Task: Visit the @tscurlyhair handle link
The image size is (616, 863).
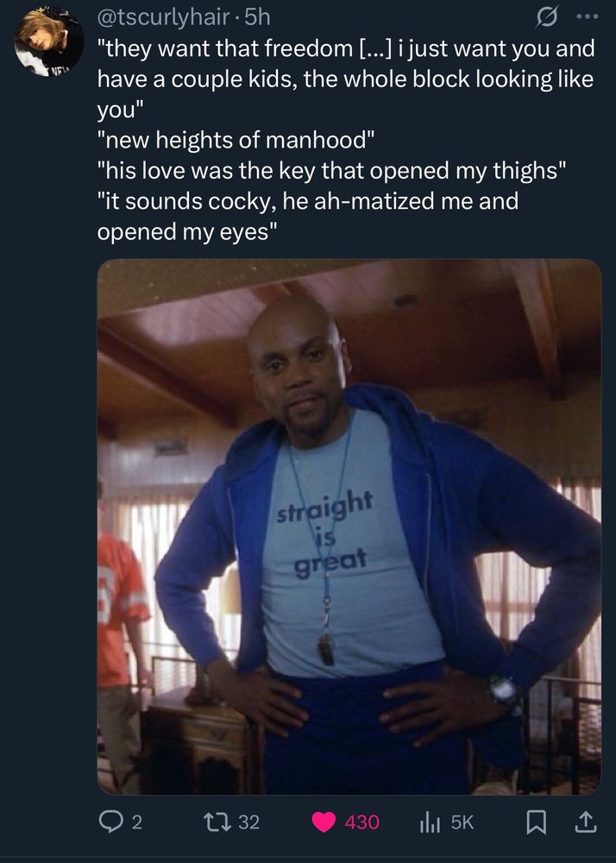Action: pos(163,17)
